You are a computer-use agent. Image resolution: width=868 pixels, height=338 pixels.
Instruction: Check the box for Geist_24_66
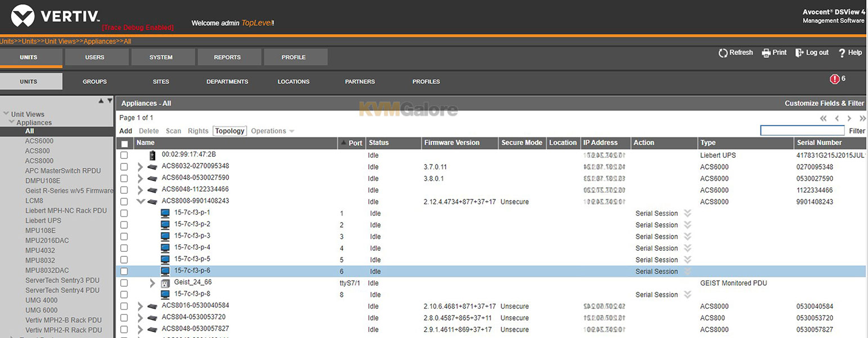pyautogui.click(x=124, y=283)
